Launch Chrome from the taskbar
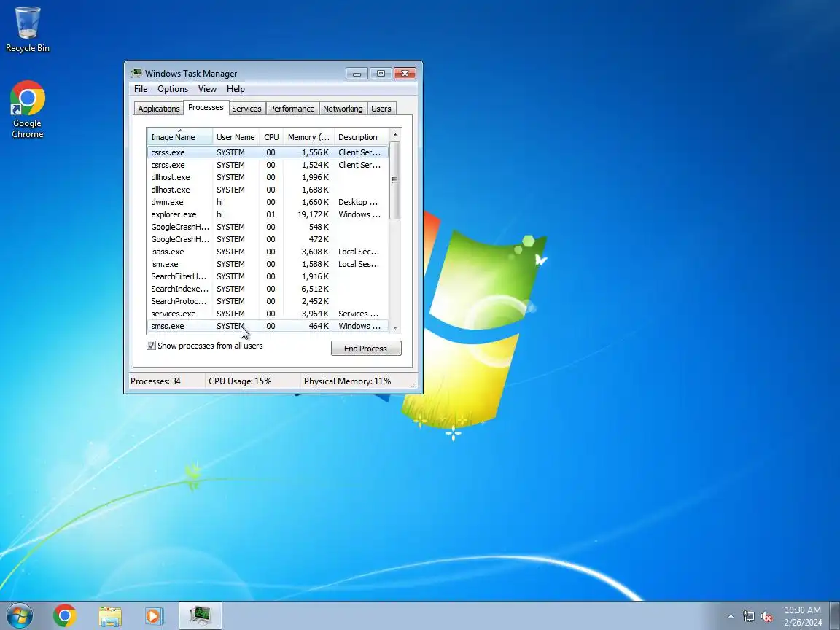 [64, 615]
